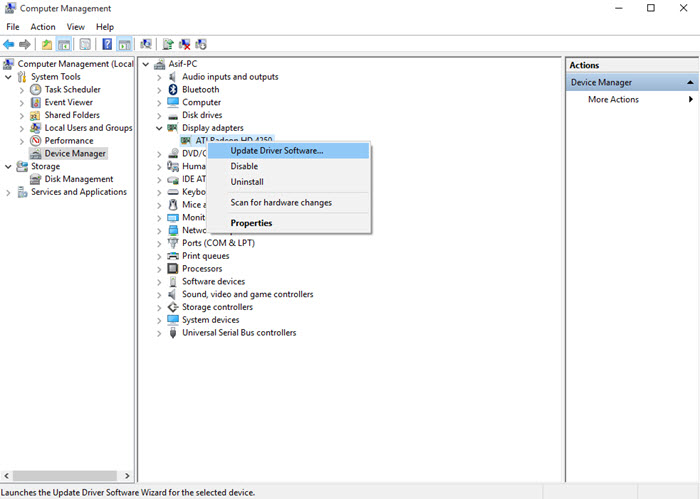Image resolution: width=700 pixels, height=499 pixels.
Task: Click the Update Driver Software toolbar icon
Action: 168,44
